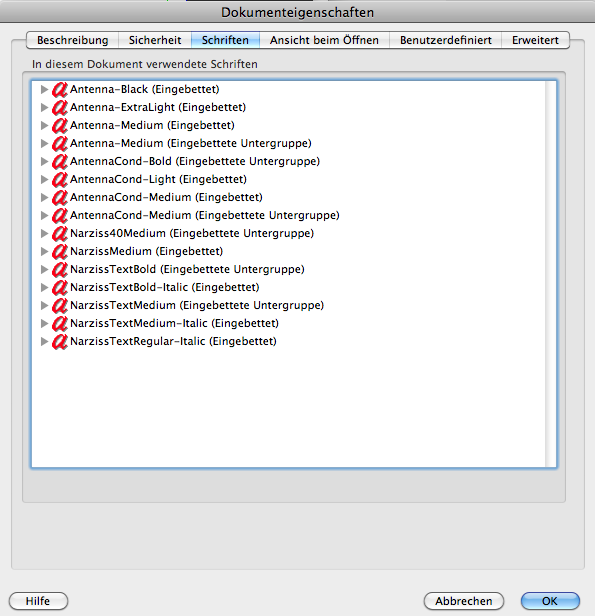Click font icon of Antenna-Medium (Eingebettet)
The image size is (595, 616).
point(60,126)
